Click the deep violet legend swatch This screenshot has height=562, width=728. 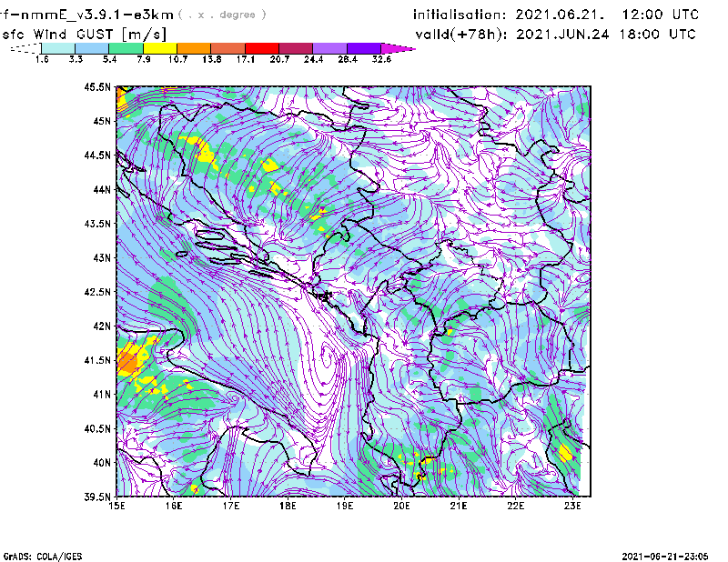pos(364,48)
